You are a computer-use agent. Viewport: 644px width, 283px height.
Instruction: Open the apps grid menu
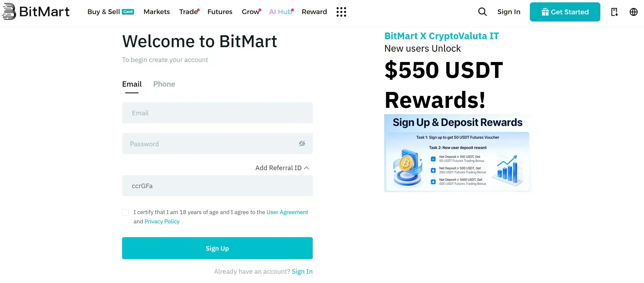(x=341, y=12)
